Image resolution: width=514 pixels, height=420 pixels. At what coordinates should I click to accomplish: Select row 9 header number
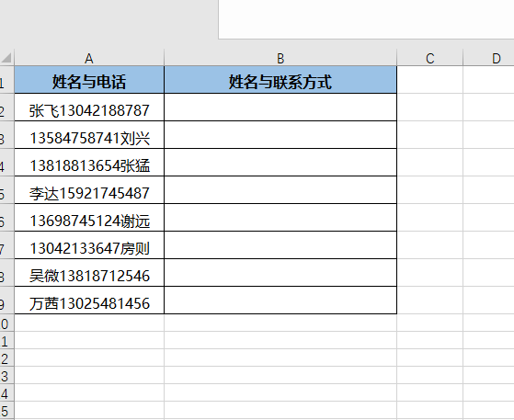(6, 301)
